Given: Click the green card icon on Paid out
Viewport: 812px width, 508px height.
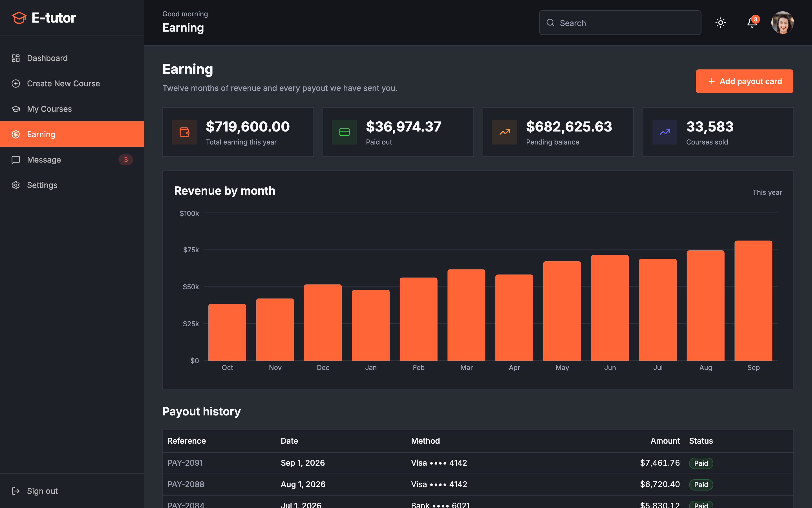Looking at the screenshot, I should [345, 132].
